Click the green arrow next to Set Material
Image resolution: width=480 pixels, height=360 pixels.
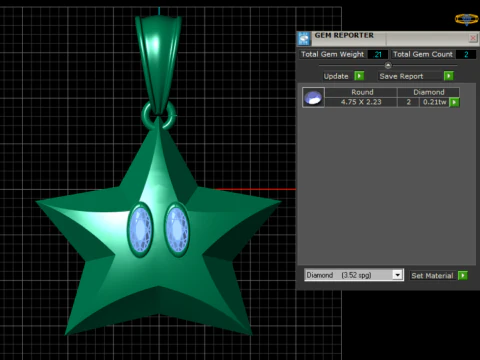point(463,275)
